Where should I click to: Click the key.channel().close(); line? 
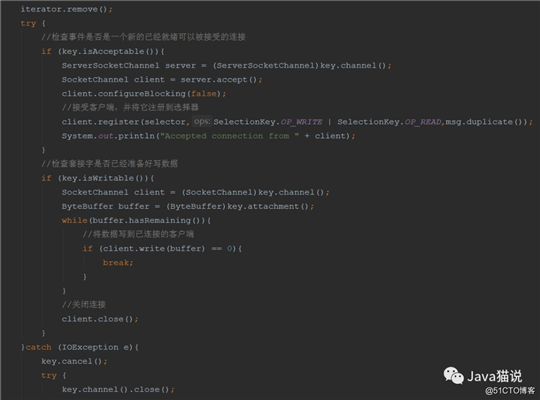[x=118, y=390]
